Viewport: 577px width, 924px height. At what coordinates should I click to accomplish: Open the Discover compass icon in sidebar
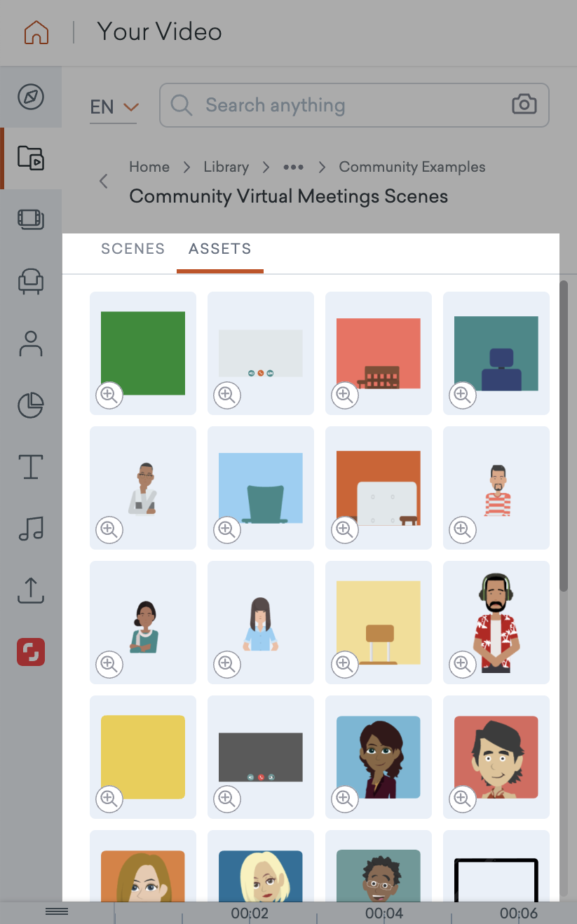coord(31,97)
